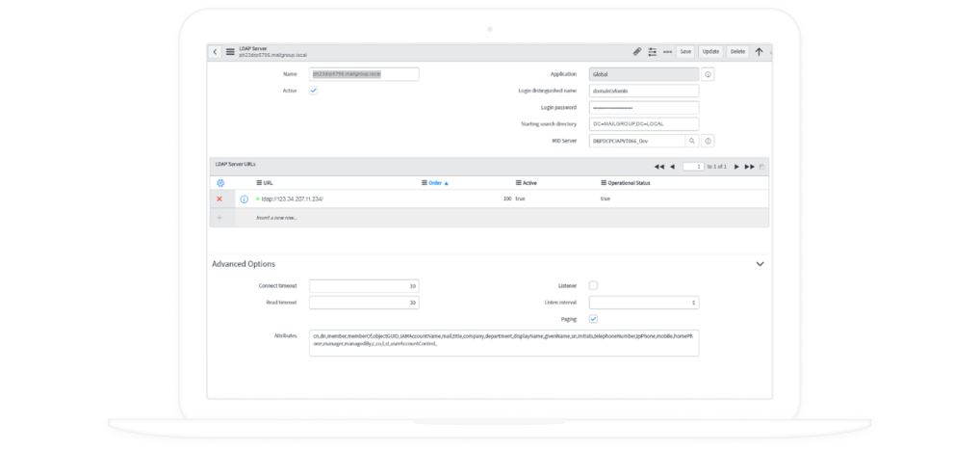
Task: Open Order column menu icon
Action: tap(425, 183)
